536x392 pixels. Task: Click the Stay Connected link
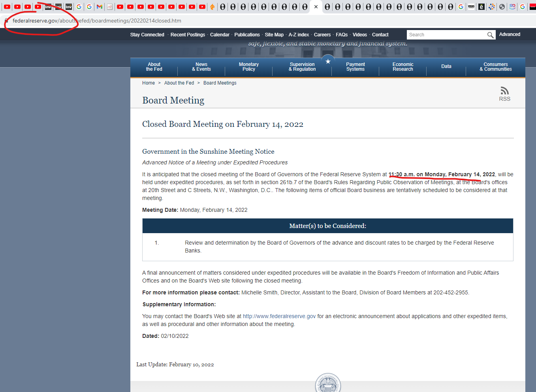pyautogui.click(x=147, y=35)
